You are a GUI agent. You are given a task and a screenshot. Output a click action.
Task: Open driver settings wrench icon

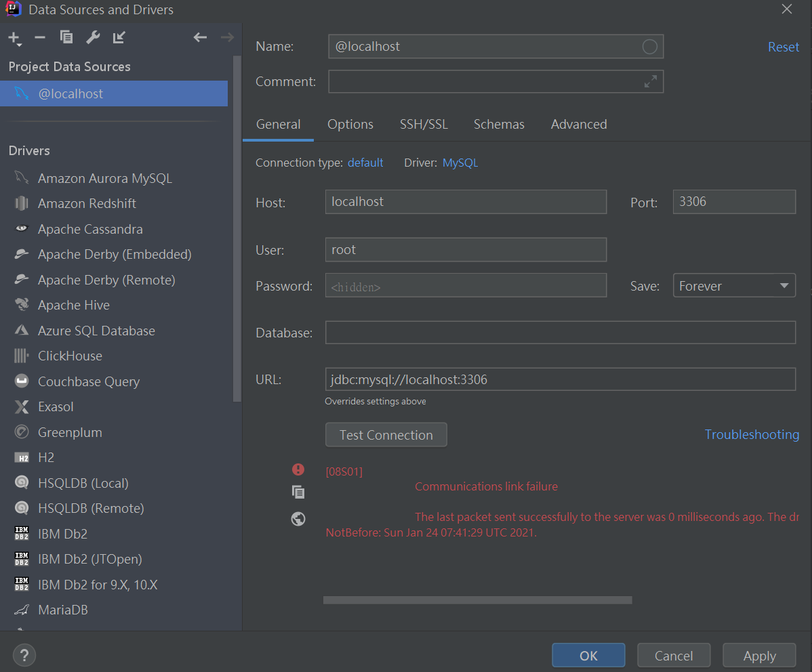click(x=93, y=37)
